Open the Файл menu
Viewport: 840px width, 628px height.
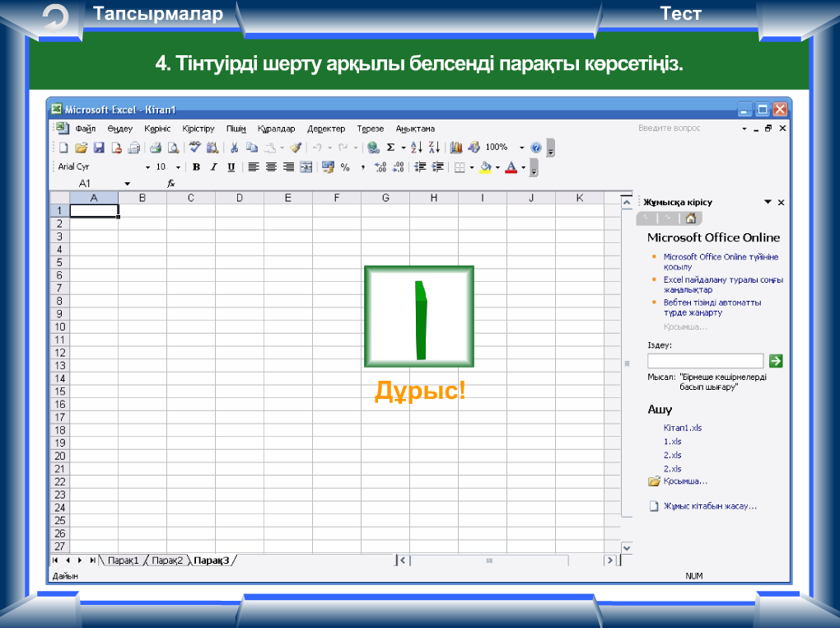click(86, 129)
